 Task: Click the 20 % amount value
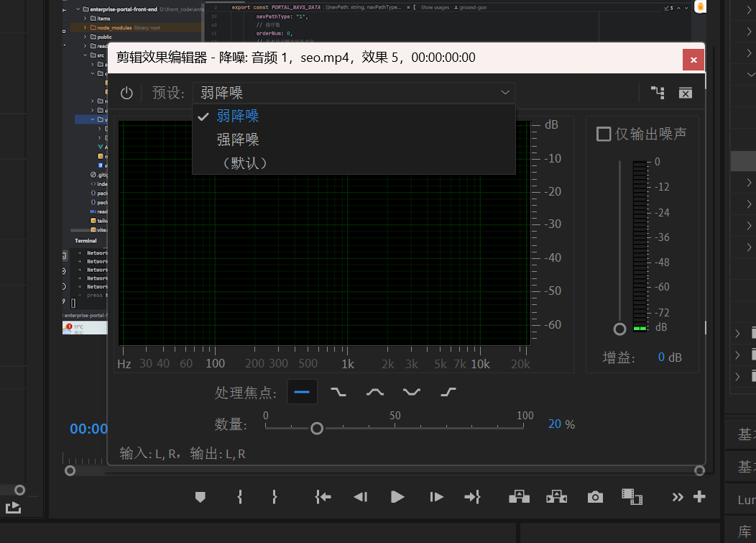(555, 424)
